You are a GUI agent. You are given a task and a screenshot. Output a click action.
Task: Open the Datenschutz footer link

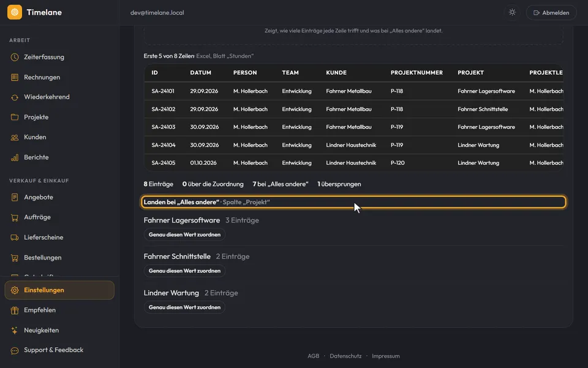(345, 356)
